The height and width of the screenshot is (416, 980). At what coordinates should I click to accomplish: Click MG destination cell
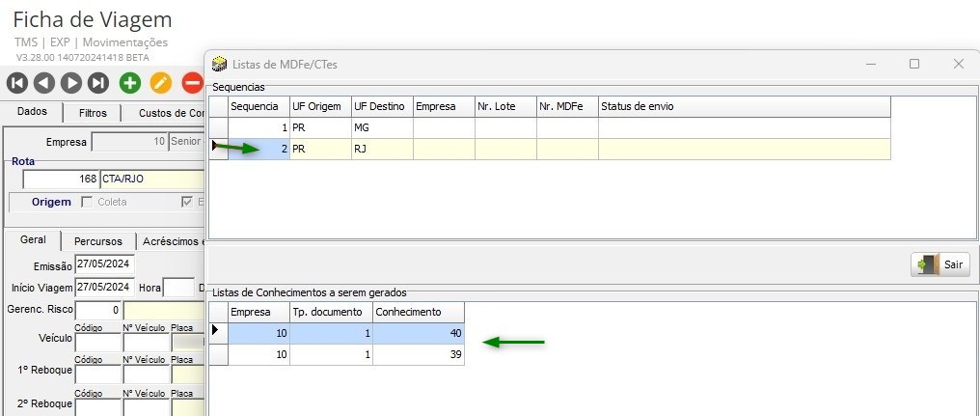click(383, 127)
